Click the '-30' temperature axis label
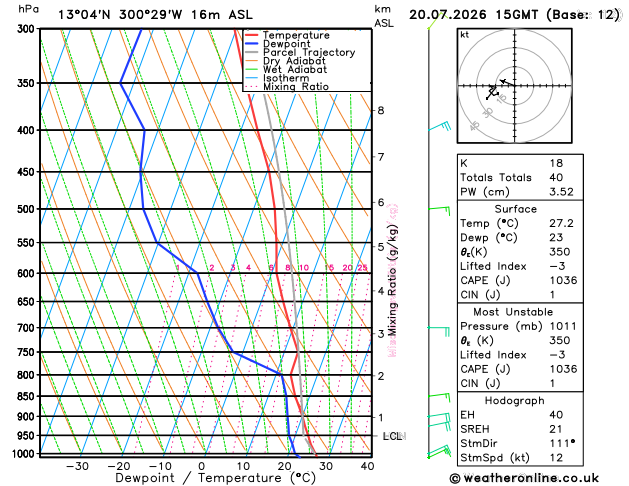This screenshot has width=629, height=486. 77,466
